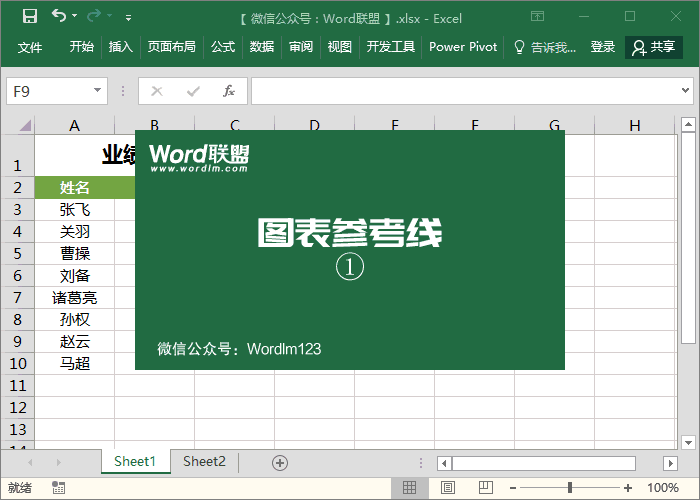
Task: Click the Insert Function fx icon
Action: [x=229, y=91]
